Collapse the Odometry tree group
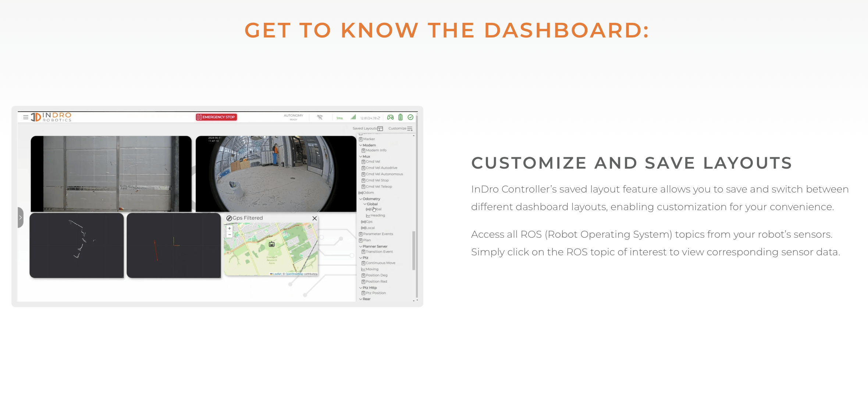Viewport: 868px width, 399px height. click(361, 199)
